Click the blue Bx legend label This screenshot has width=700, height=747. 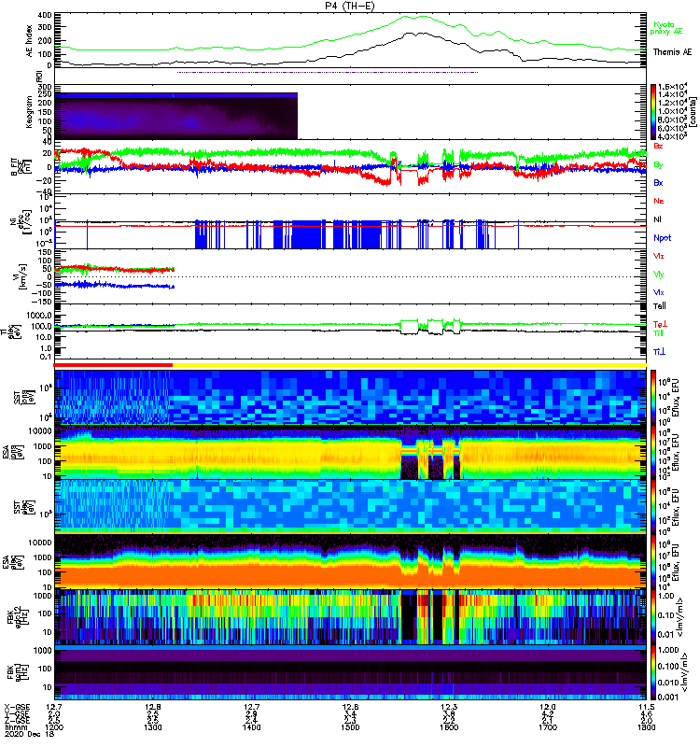click(658, 182)
